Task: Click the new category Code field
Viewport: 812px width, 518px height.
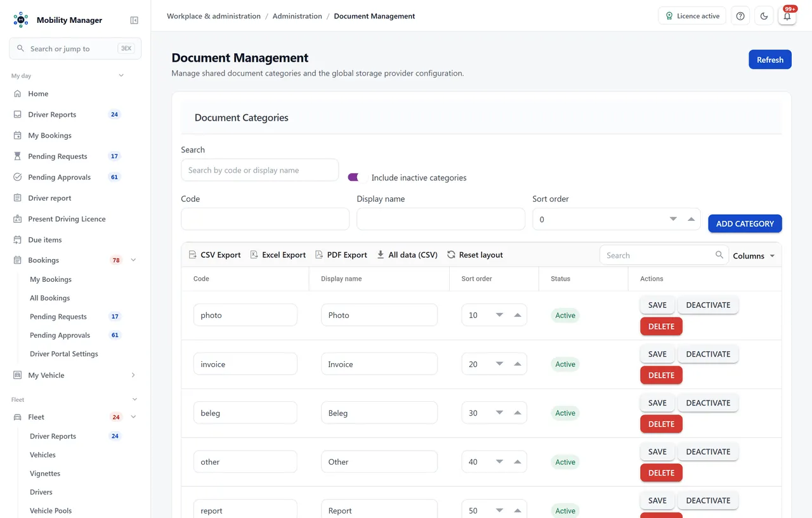Action: click(265, 219)
